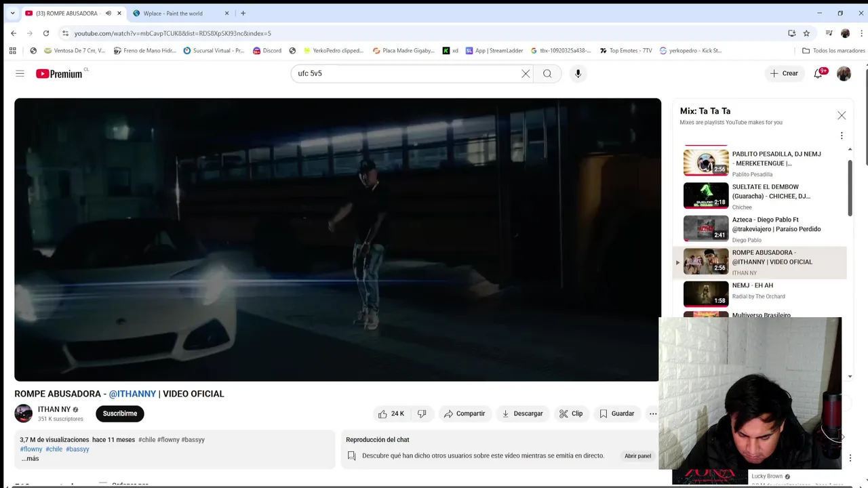Viewport: 868px width, 488px height.
Task: Create a Clip of the video
Action: pos(571,413)
